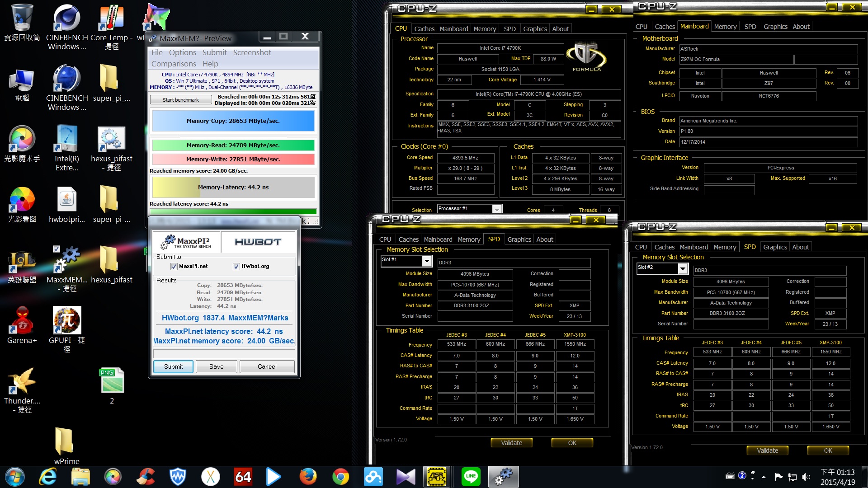
Task: Show hidden system tray icons arrow
Action: tap(764, 477)
